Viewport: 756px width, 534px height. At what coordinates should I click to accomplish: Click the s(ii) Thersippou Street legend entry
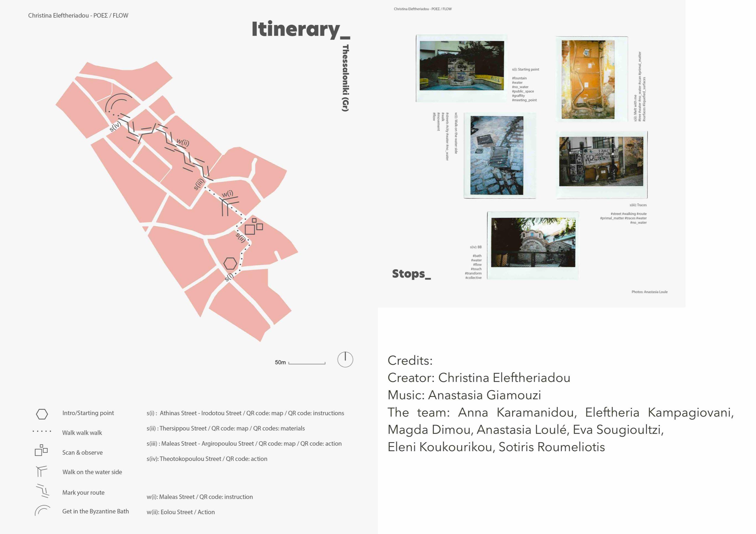point(226,428)
